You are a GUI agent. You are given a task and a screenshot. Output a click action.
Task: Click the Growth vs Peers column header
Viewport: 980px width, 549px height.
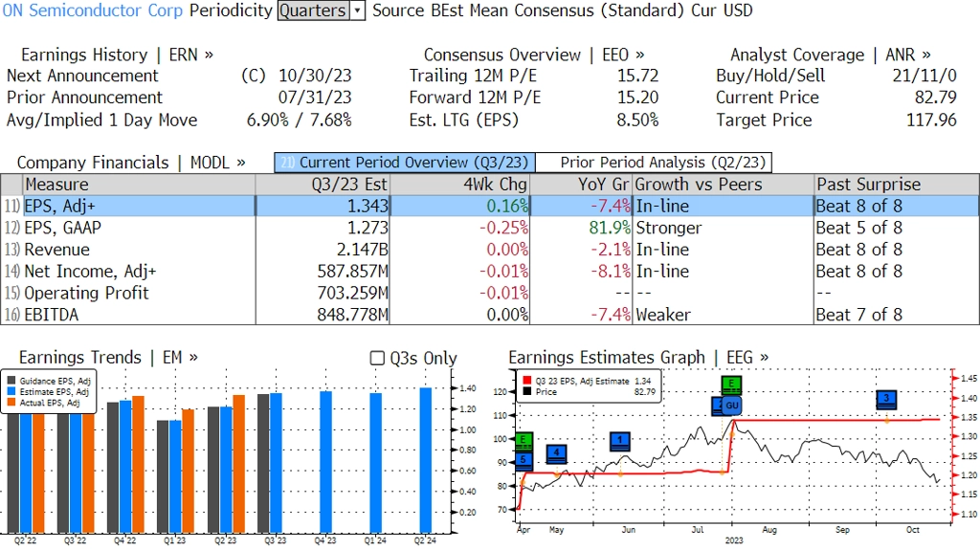[724, 185]
